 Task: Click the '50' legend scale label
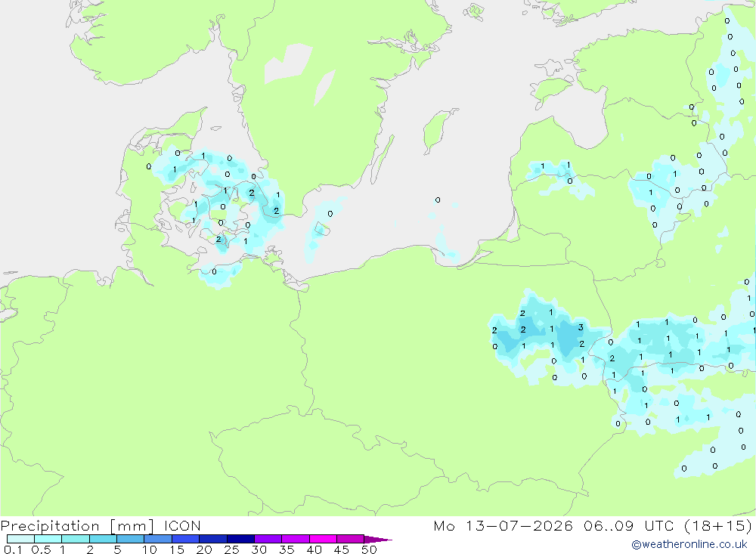(x=370, y=549)
